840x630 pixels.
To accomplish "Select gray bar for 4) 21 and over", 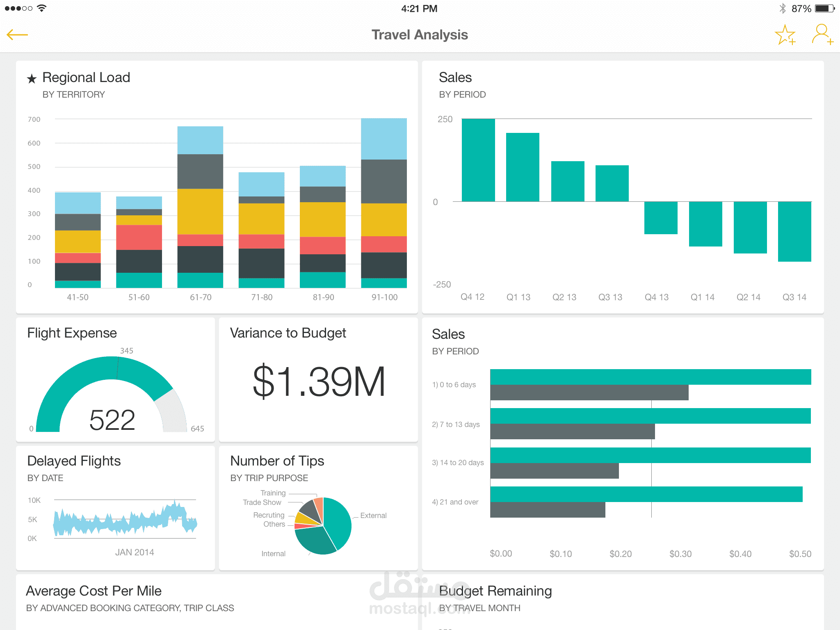I will coord(548,510).
